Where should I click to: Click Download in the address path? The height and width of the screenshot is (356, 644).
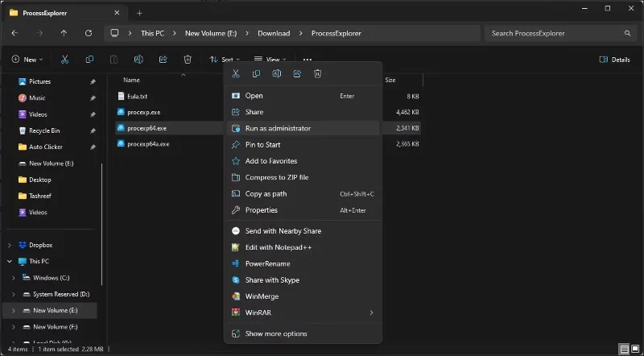click(x=274, y=33)
